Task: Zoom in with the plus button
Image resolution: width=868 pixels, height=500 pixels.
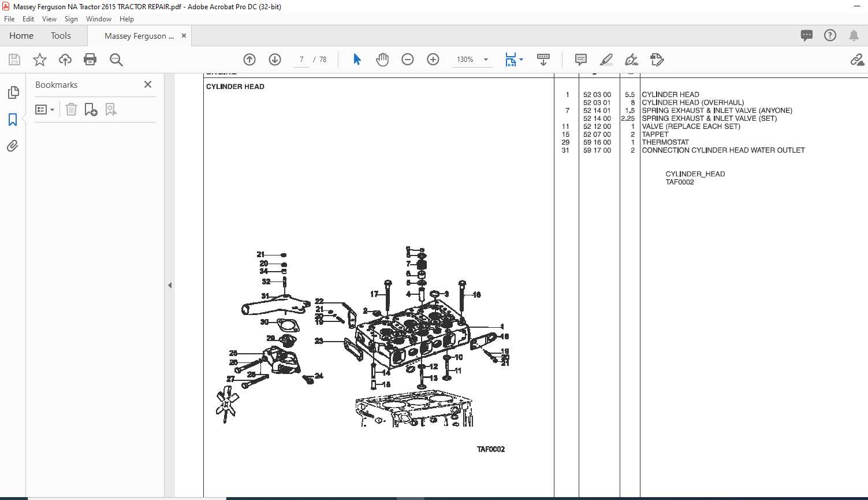Action: [x=433, y=60]
